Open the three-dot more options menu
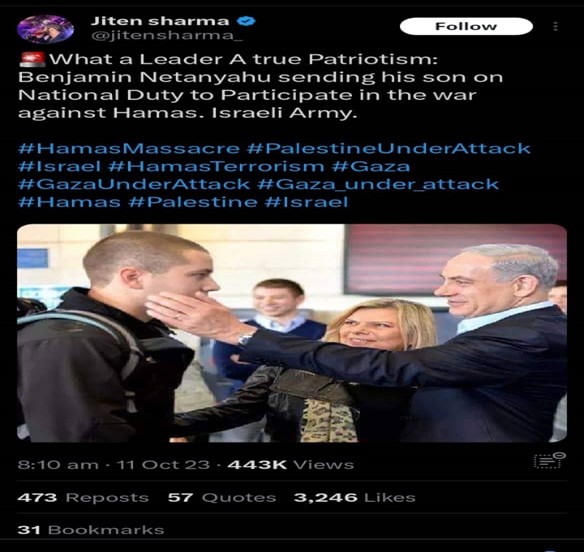584x552 pixels. (x=555, y=26)
